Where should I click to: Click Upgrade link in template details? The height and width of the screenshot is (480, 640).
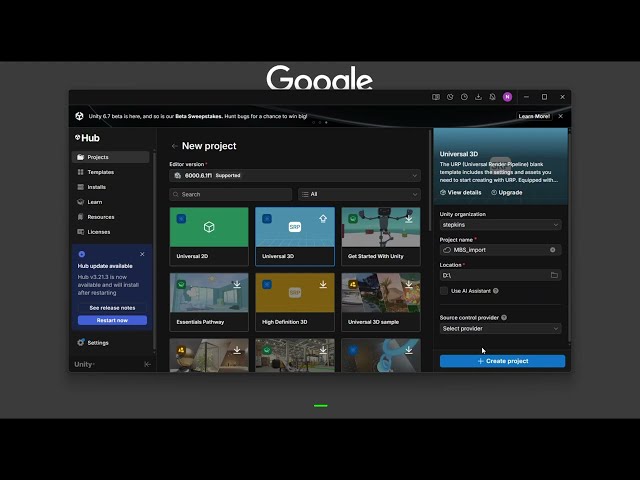tap(507, 193)
